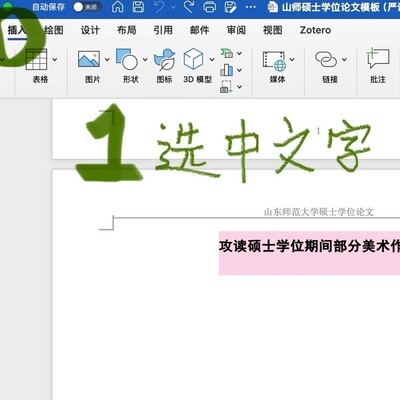Click the Pictures (图片) icon
The height and width of the screenshot is (400, 400).
(x=89, y=59)
